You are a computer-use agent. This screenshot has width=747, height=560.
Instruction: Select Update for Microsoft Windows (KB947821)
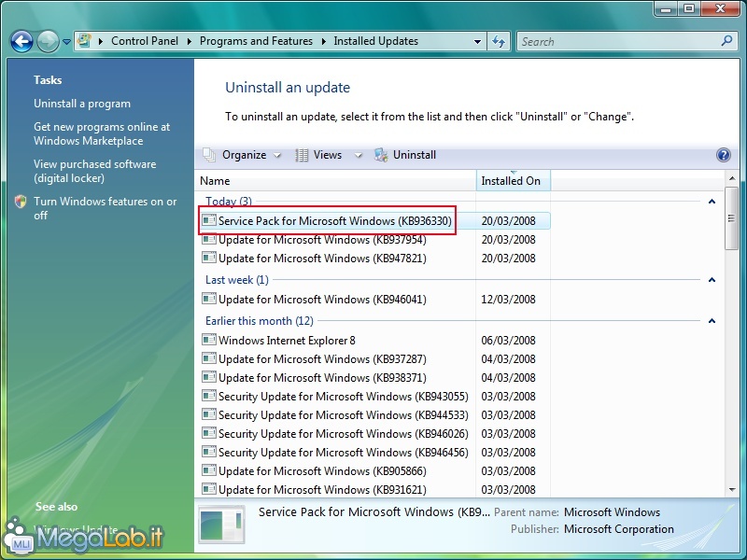click(x=322, y=259)
